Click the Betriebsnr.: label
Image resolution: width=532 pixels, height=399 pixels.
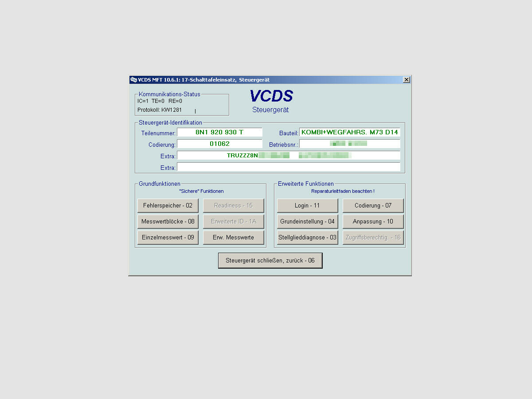coord(284,145)
